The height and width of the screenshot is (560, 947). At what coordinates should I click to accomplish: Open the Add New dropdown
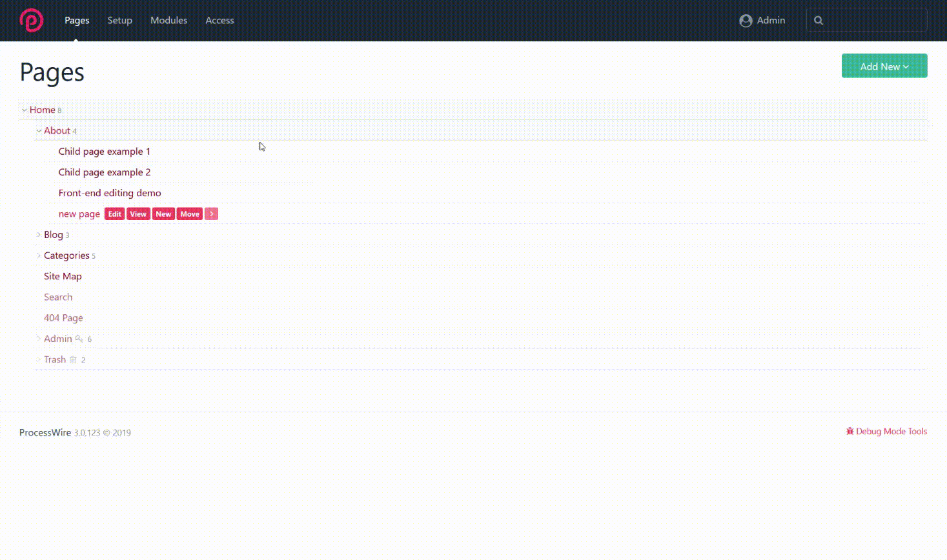pos(884,66)
